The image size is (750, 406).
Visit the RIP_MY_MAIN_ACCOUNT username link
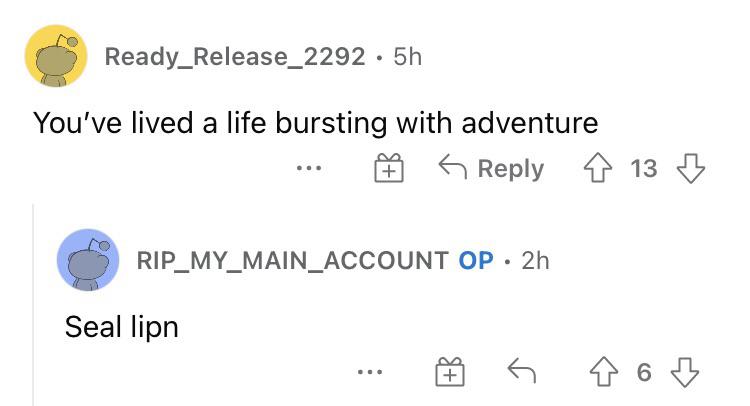pos(292,261)
